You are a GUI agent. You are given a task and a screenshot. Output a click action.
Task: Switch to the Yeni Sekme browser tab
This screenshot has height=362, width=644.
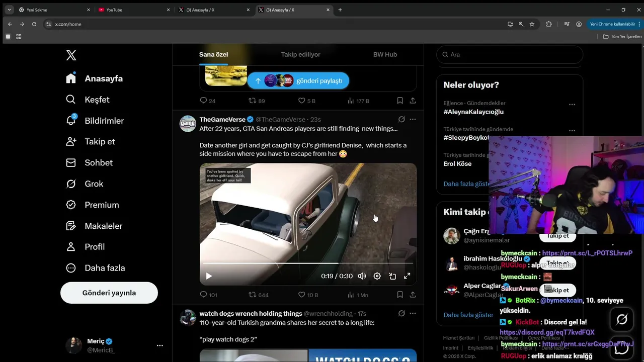pyautogui.click(x=54, y=10)
